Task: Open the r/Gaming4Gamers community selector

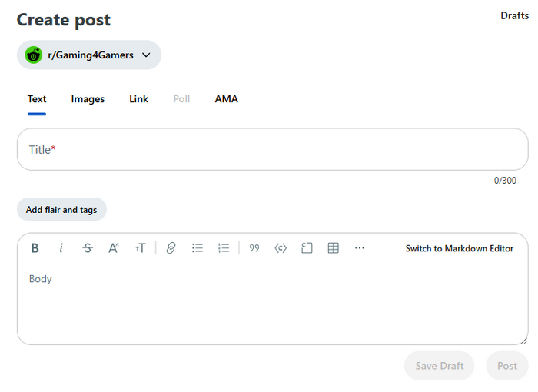Action: tap(89, 55)
